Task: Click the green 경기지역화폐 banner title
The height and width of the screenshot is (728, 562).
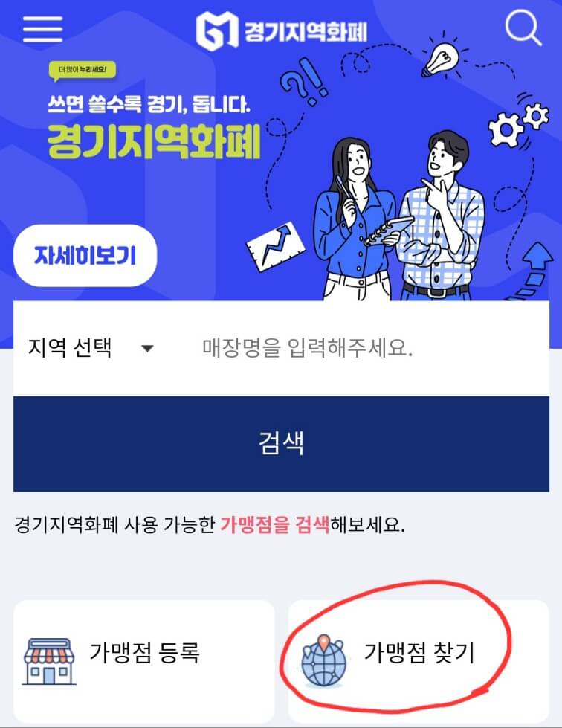Action: tap(154, 141)
